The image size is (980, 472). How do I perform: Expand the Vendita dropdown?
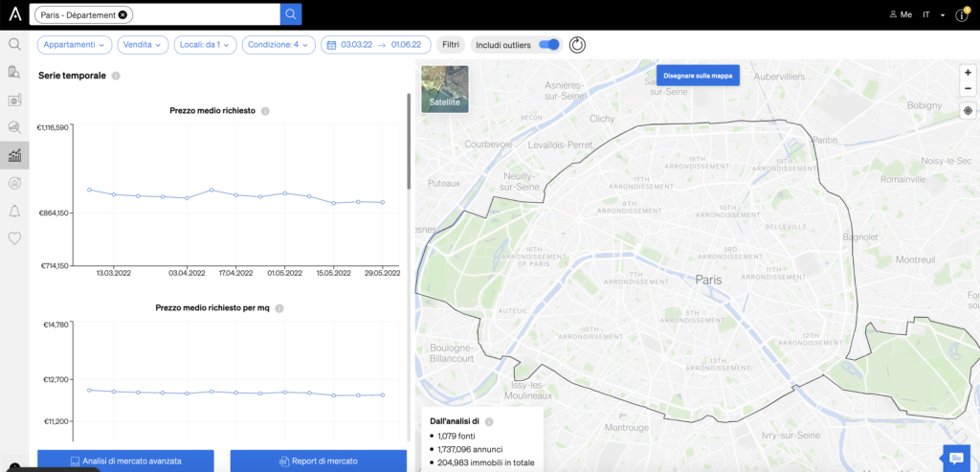tap(143, 45)
